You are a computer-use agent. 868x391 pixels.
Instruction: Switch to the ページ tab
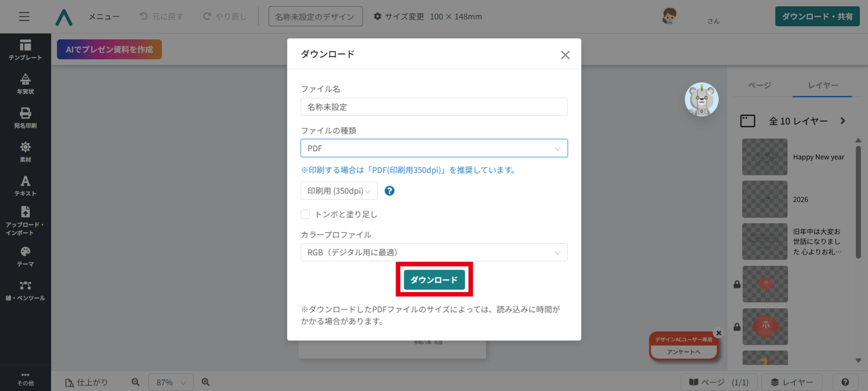point(759,85)
